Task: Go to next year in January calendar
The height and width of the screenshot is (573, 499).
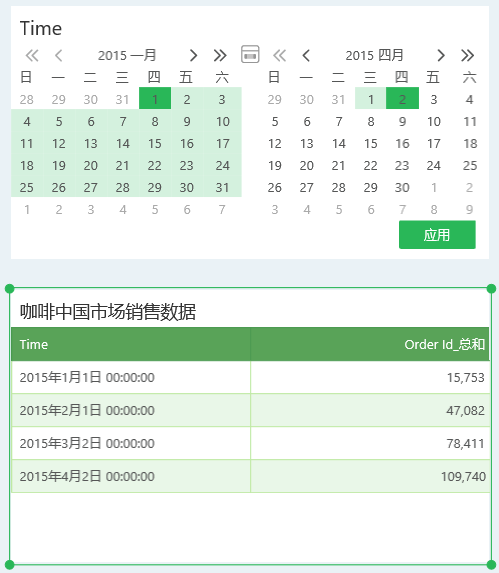Action: pos(220,56)
